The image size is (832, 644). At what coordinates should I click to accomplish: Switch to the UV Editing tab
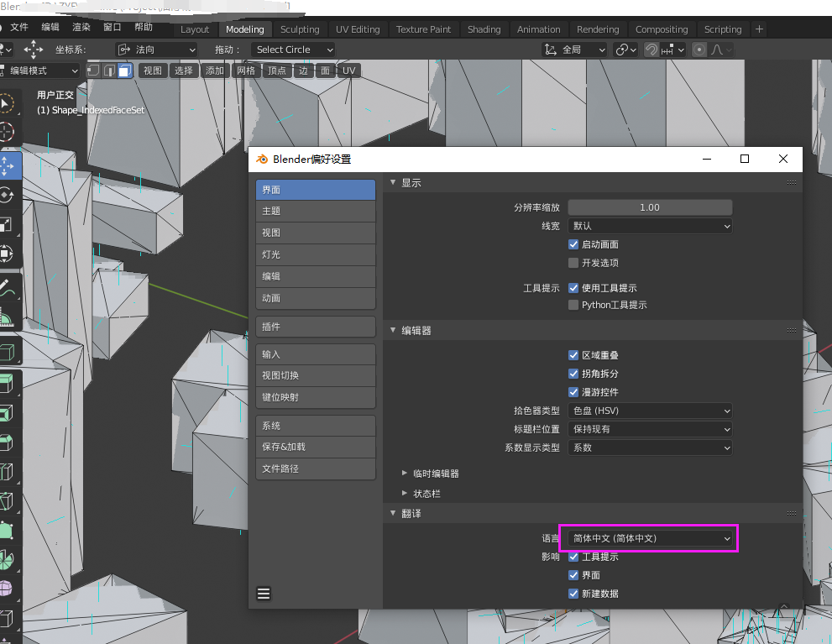click(x=358, y=29)
